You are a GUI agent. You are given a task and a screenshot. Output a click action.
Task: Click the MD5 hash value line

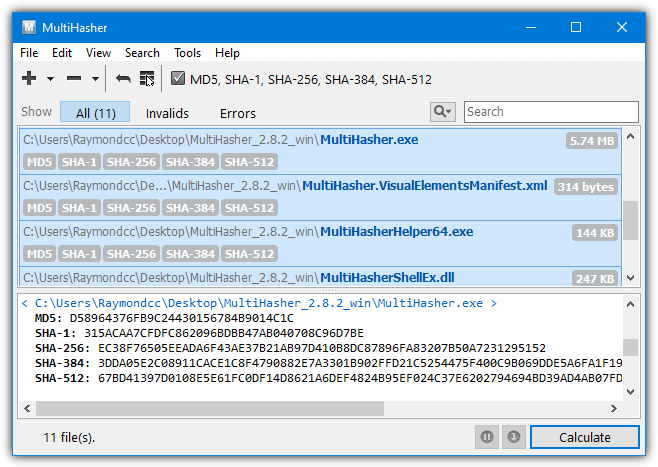pos(164,318)
